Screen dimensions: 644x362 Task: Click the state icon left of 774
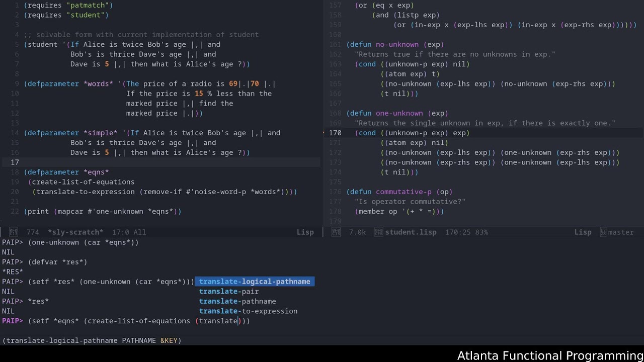coord(14,232)
